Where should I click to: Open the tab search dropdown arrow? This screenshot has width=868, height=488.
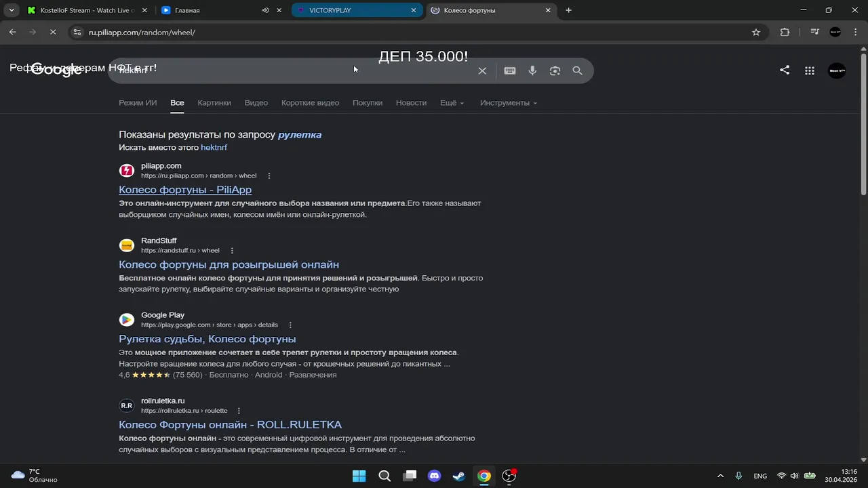12,10
